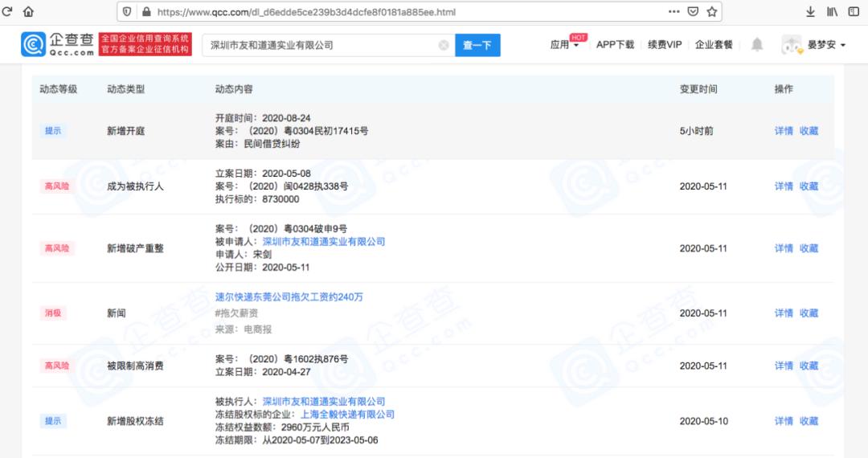The width and height of the screenshot is (868, 458).
Task: Click 申请人: 宋剑 text
Action: pos(244,255)
